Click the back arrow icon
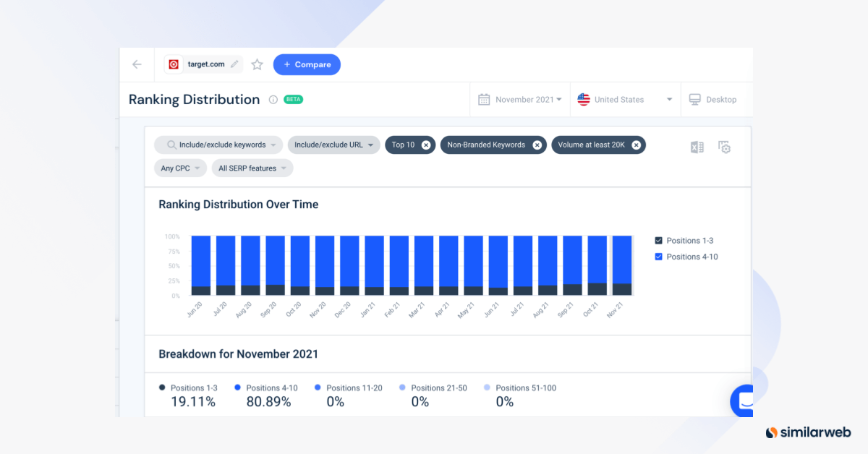868x454 pixels. pos(137,64)
